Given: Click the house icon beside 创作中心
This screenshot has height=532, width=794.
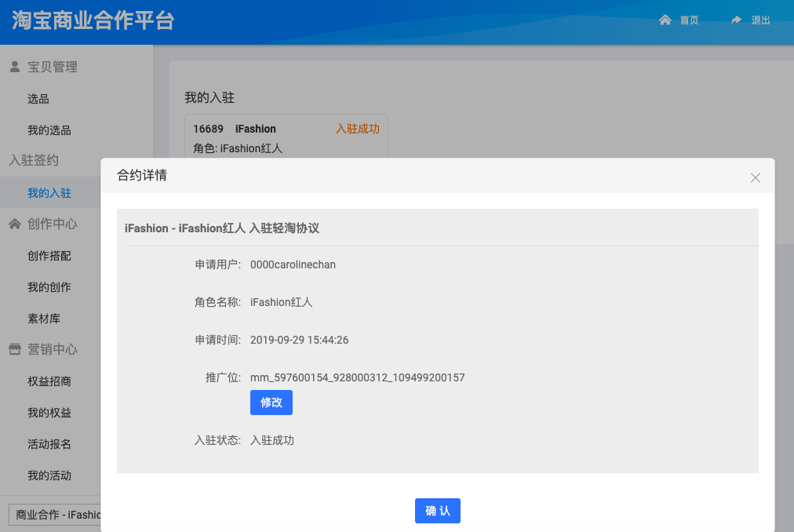Looking at the screenshot, I should coord(15,224).
